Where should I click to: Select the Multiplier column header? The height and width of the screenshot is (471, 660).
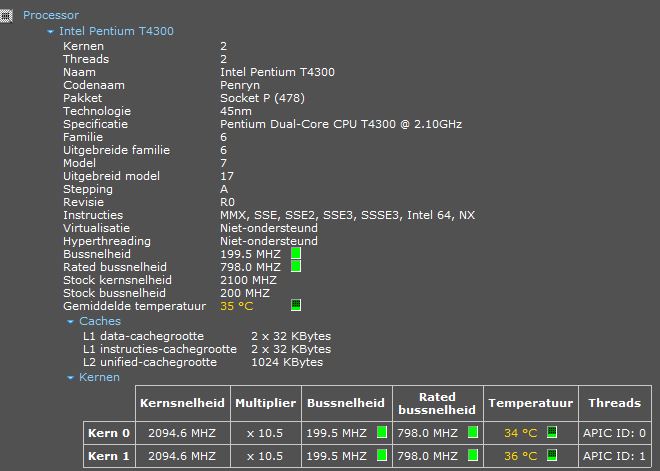click(x=266, y=403)
